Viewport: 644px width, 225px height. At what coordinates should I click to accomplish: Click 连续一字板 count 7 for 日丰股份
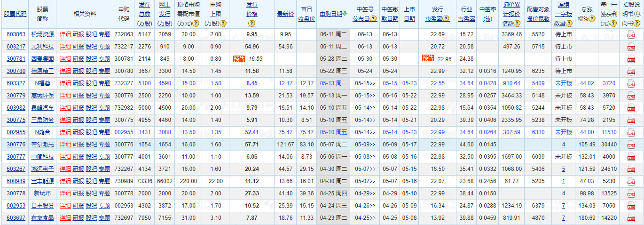click(563, 206)
